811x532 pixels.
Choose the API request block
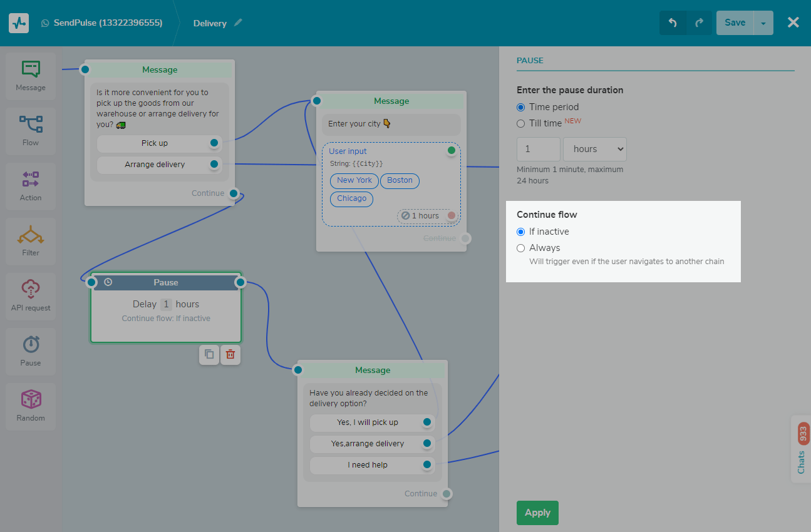(x=30, y=295)
